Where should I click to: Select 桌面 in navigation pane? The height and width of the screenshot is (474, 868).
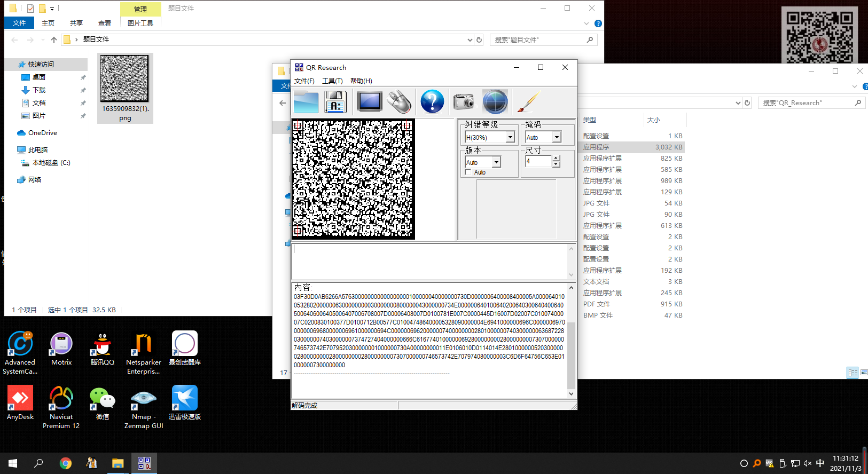click(39, 77)
